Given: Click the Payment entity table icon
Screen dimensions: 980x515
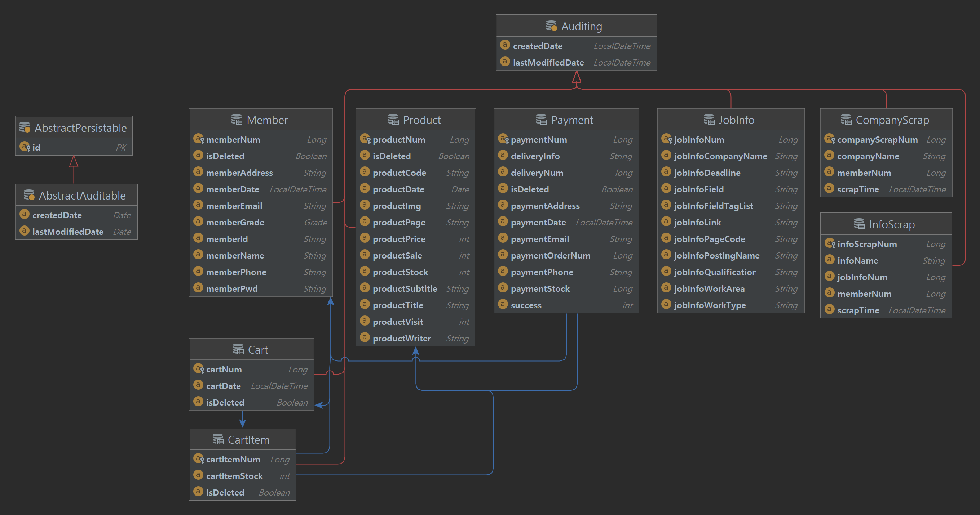Looking at the screenshot, I should (541, 120).
